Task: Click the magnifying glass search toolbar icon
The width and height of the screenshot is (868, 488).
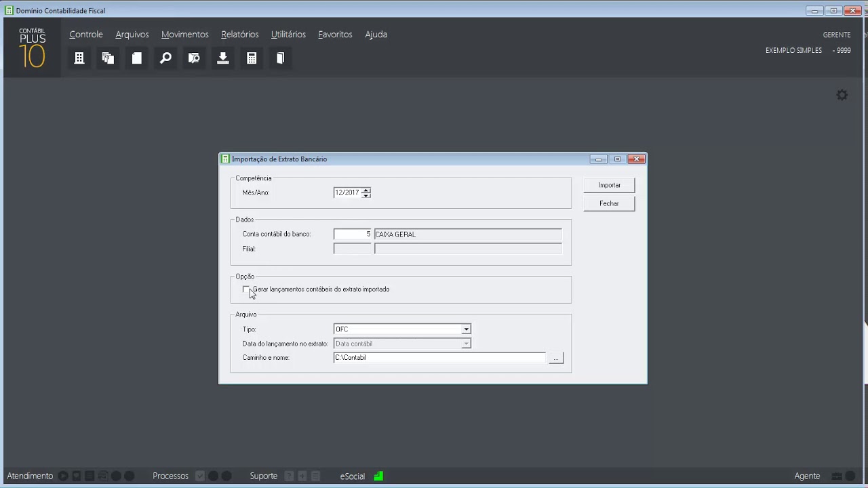Action: 165,58
